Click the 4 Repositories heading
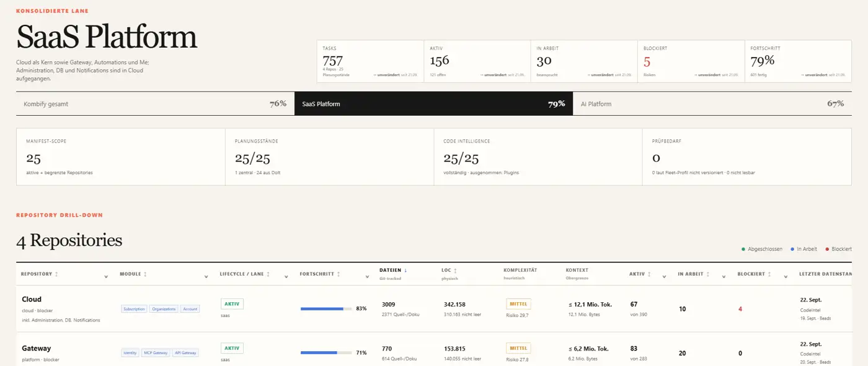This screenshot has height=366, width=868. [69, 240]
